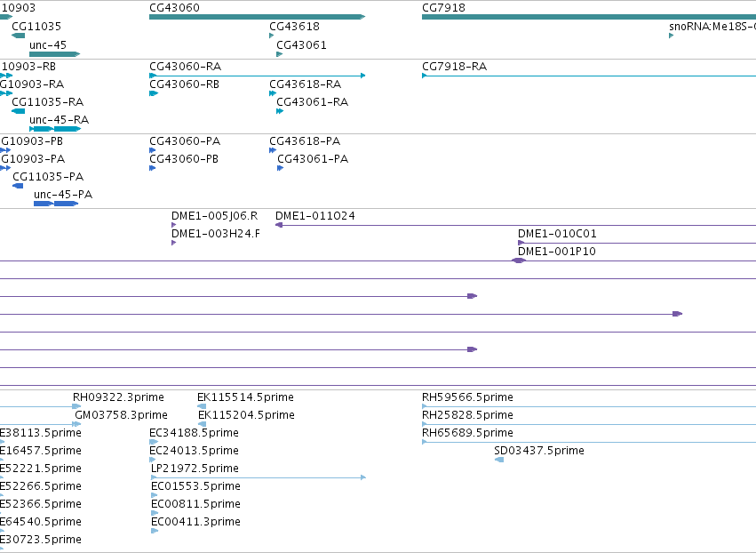This screenshot has height=553, width=756.
Task: Select the unc-45-RA transcript glyph
Action: click(x=55, y=129)
